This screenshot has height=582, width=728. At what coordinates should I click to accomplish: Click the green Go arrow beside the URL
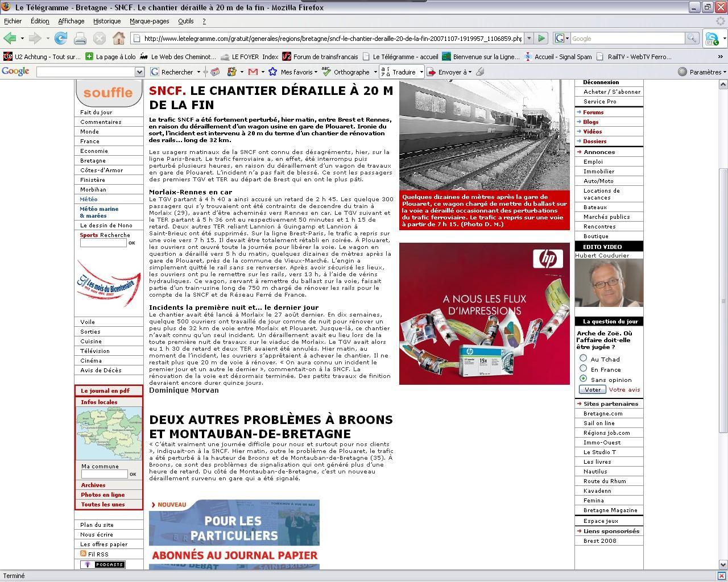coord(541,38)
